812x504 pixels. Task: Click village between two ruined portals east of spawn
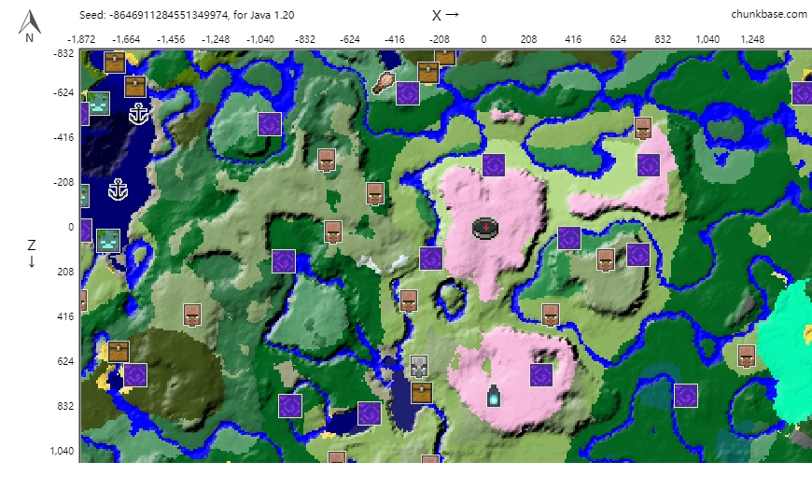pyautogui.click(x=606, y=260)
